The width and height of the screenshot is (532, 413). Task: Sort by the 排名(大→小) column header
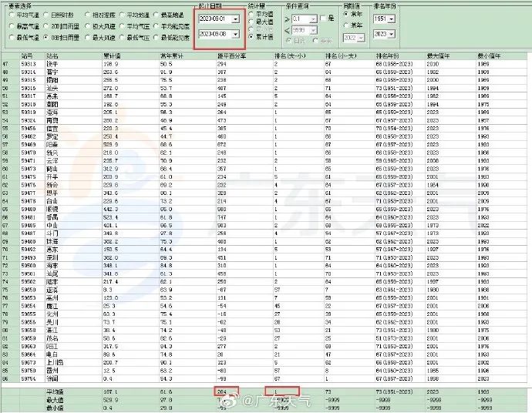[291, 56]
